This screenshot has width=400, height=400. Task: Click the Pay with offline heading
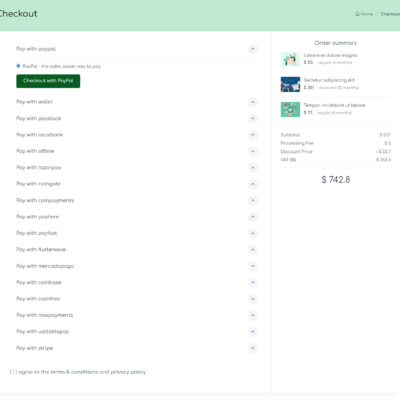[35, 151]
